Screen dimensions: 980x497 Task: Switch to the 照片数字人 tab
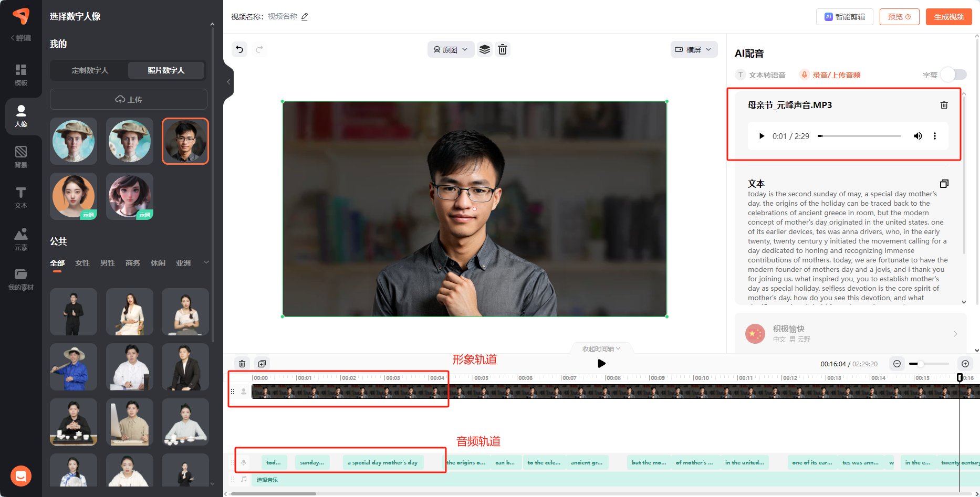click(x=166, y=70)
